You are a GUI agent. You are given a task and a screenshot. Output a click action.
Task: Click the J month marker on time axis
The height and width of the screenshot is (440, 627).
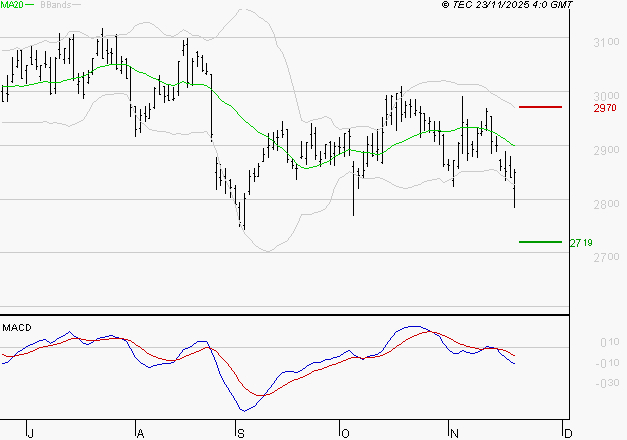click(30, 434)
